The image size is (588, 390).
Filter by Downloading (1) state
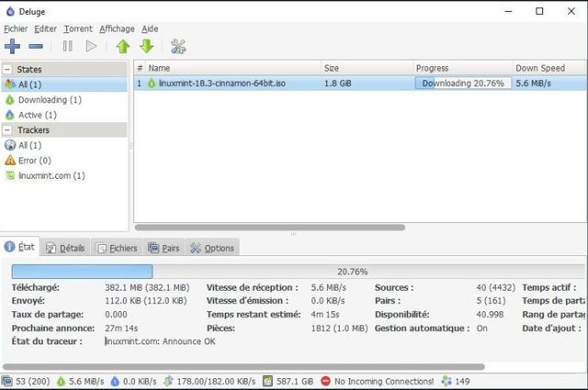coord(50,99)
